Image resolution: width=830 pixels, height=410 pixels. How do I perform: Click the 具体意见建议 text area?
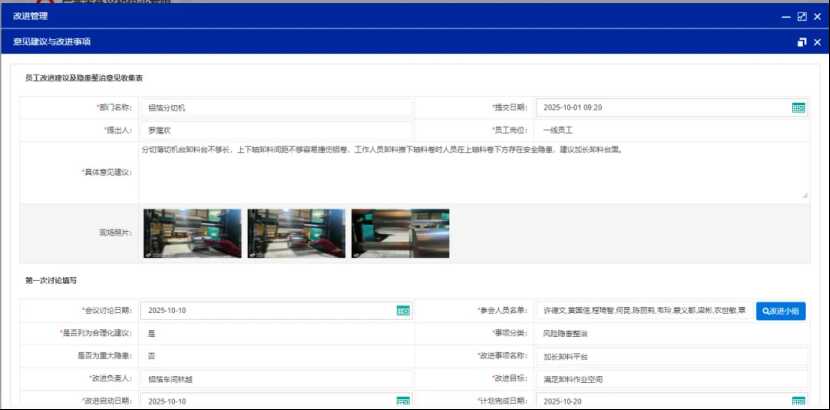[473, 171]
